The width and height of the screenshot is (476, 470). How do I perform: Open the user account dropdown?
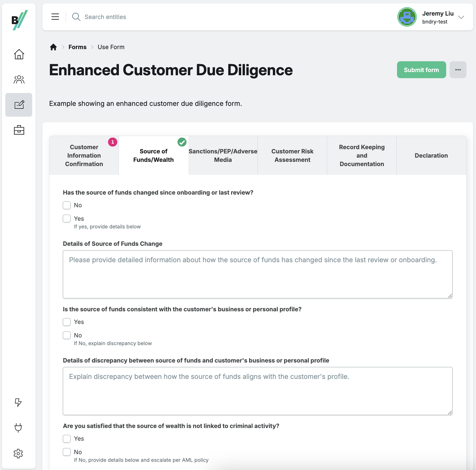pos(461,17)
